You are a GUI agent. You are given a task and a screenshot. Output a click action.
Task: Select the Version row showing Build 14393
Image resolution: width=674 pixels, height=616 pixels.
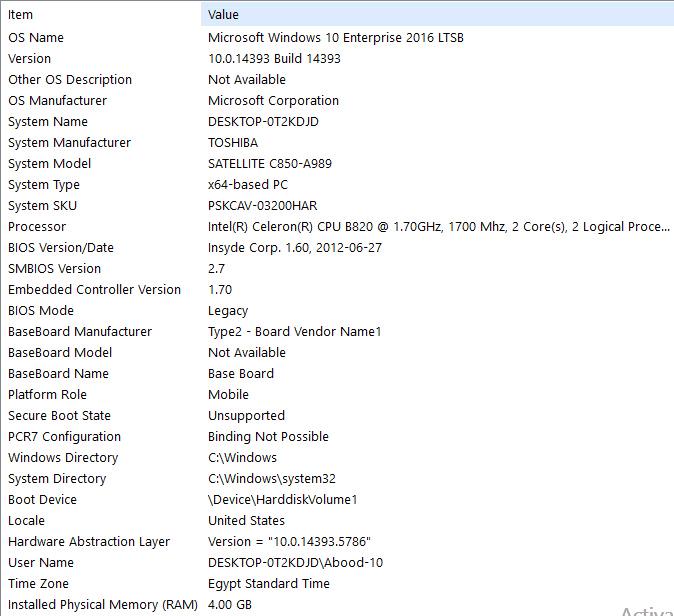[x=30, y=59]
